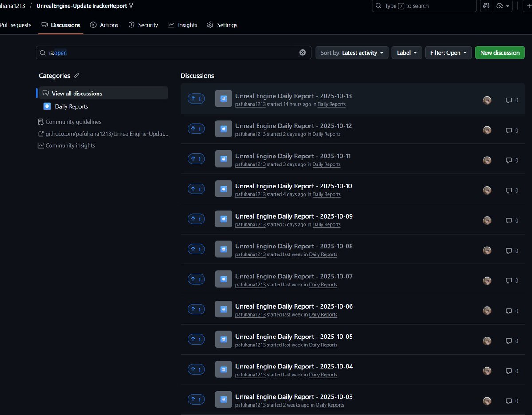Click comment count on the 2025-10-07 row
This screenshot has width=532, height=415.
coord(512,281)
